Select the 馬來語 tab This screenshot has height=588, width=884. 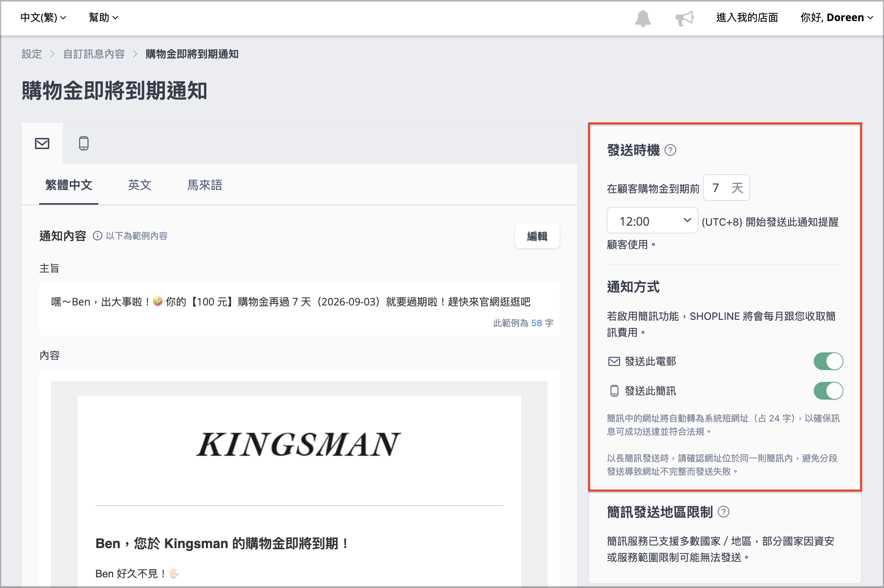(204, 185)
